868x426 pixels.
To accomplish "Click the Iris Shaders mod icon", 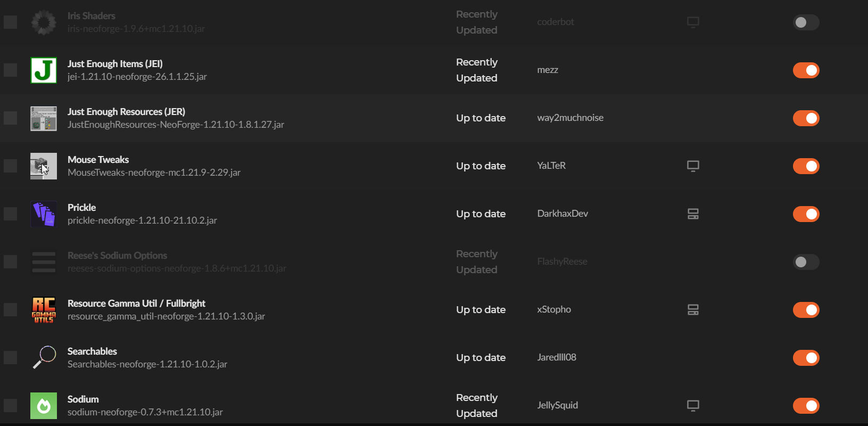I will tap(44, 22).
